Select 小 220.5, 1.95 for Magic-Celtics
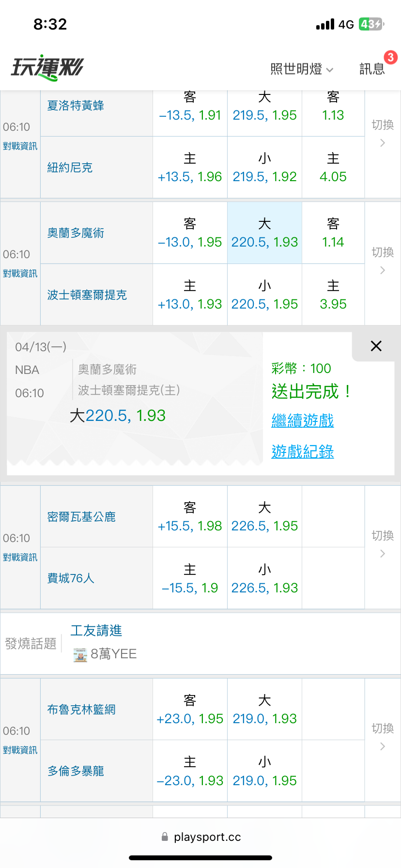401x868 pixels. tap(264, 295)
